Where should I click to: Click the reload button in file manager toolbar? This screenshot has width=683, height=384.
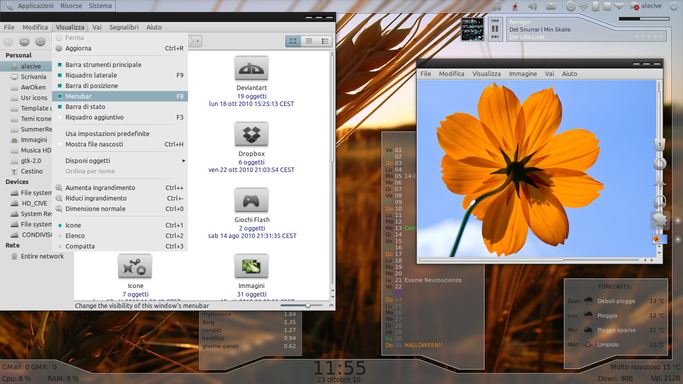[x=40, y=41]
